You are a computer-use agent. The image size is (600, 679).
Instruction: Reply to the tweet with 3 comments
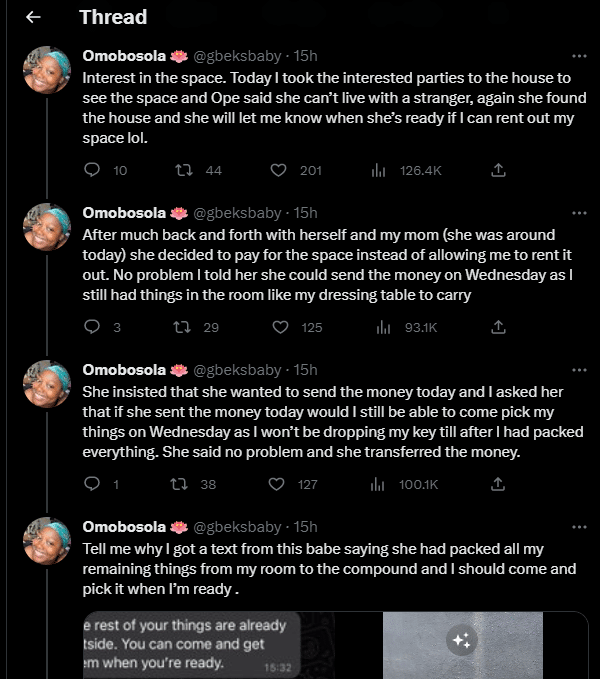click(x=92, y=327)
